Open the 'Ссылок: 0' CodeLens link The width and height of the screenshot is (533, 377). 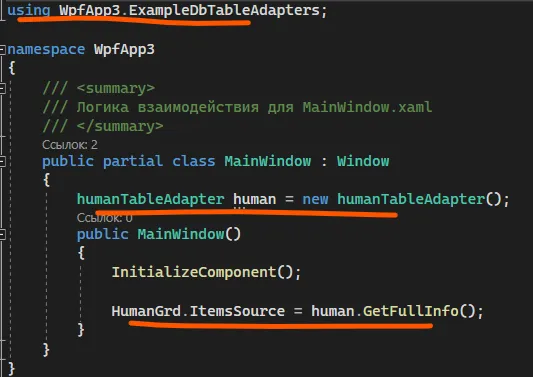point(104,218)
